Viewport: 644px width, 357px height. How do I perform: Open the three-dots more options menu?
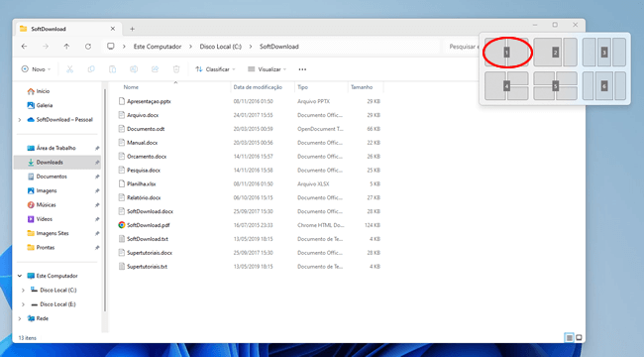coord(302,69)
